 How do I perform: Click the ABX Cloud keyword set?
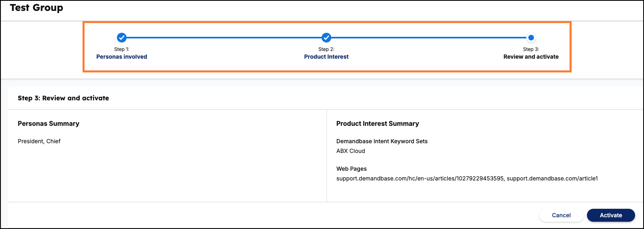351,151
